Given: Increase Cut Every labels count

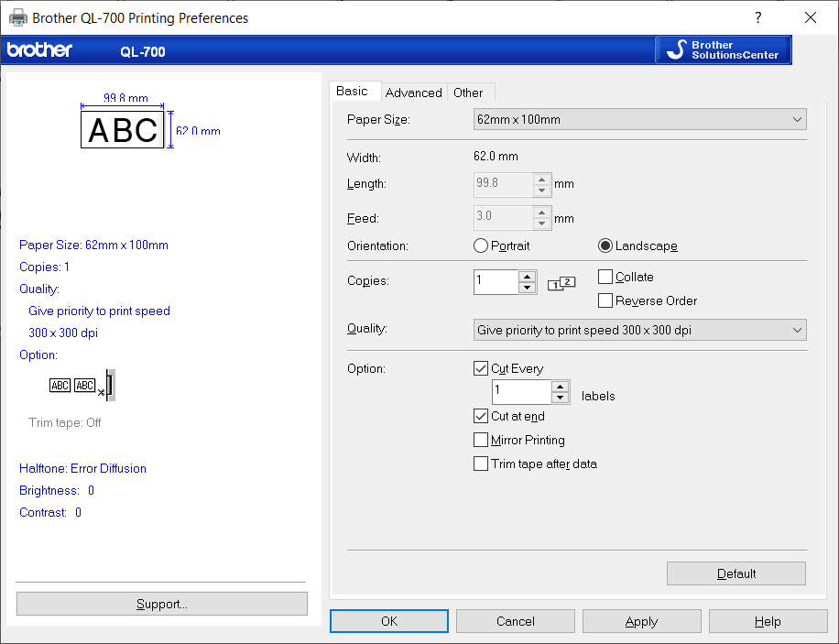Looking at the screenshot, I should coord(561,387).
